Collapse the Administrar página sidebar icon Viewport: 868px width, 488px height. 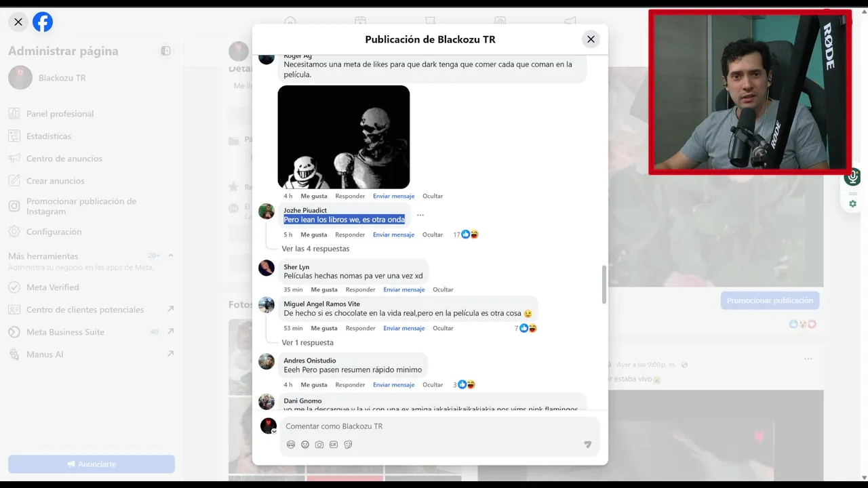(165, 51)
